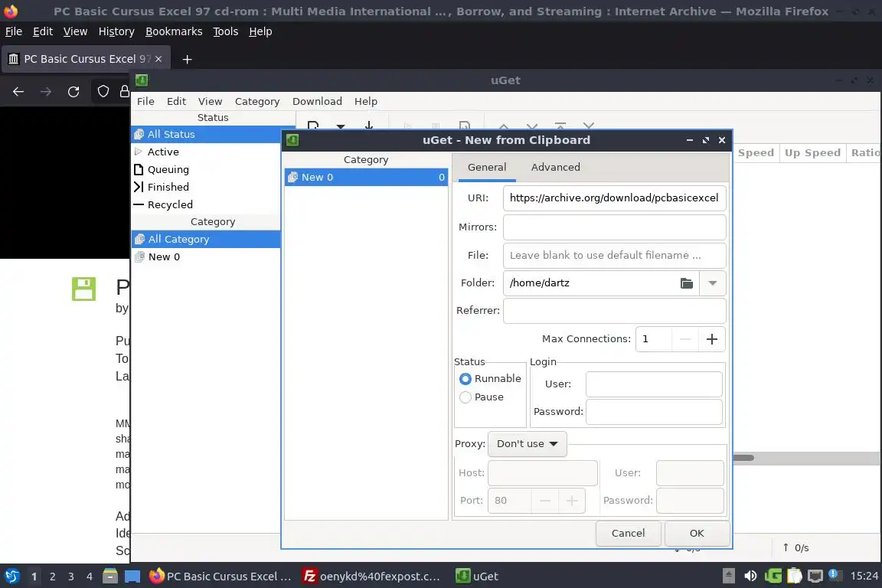Screen dimensions: 882x588
Task: Click the OK button in dialog
Action: tap(697, 534)
